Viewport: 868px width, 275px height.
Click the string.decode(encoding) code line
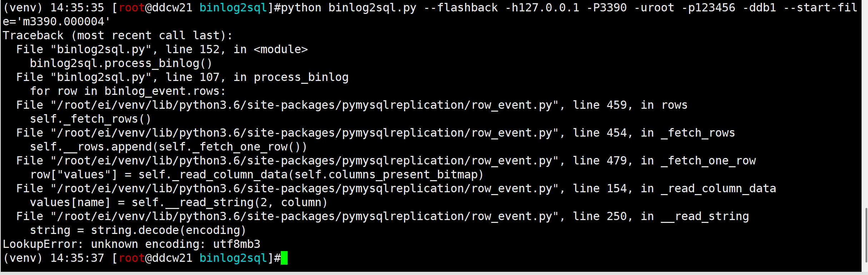click(138, 230)
